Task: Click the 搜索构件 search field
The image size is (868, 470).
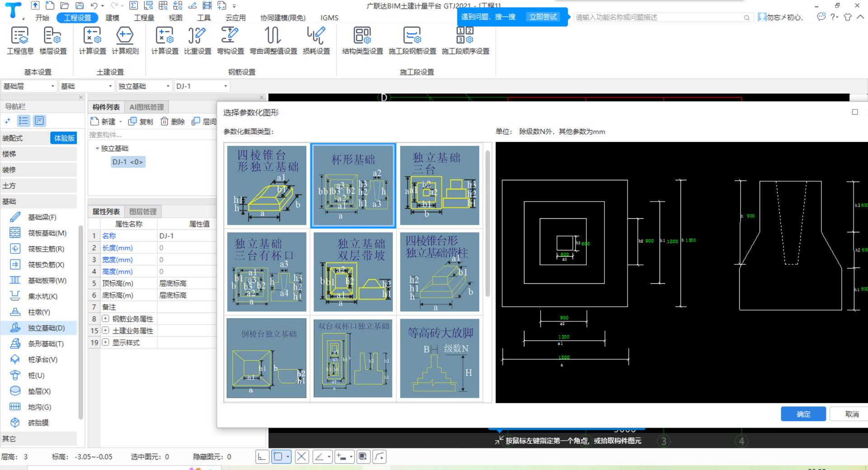Action: [x=151, y=135]
